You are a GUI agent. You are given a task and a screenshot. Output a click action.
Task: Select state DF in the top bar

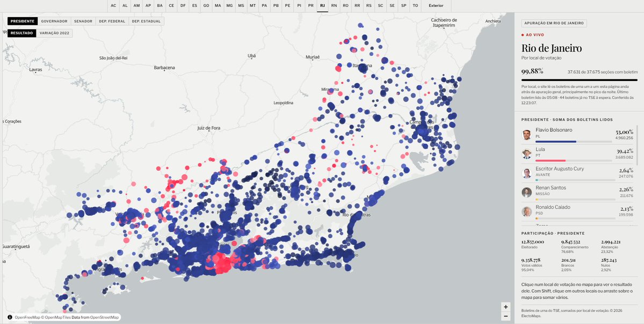coord(183,6)
